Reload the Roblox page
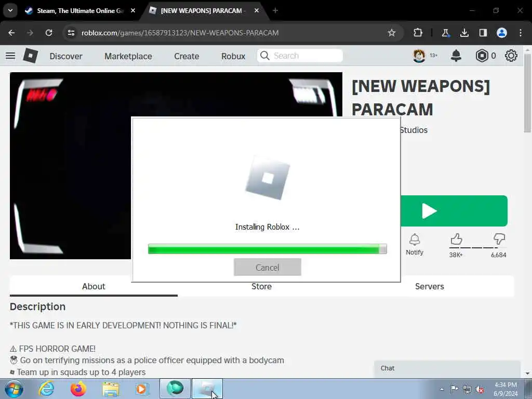The height and width of the screenshot is (399, 532). (49, 33)
